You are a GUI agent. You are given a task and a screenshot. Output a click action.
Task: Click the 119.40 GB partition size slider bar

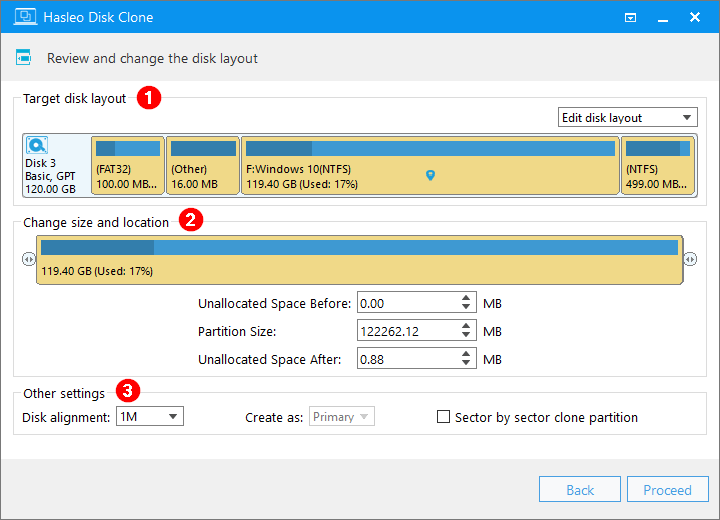pos(360,260)
